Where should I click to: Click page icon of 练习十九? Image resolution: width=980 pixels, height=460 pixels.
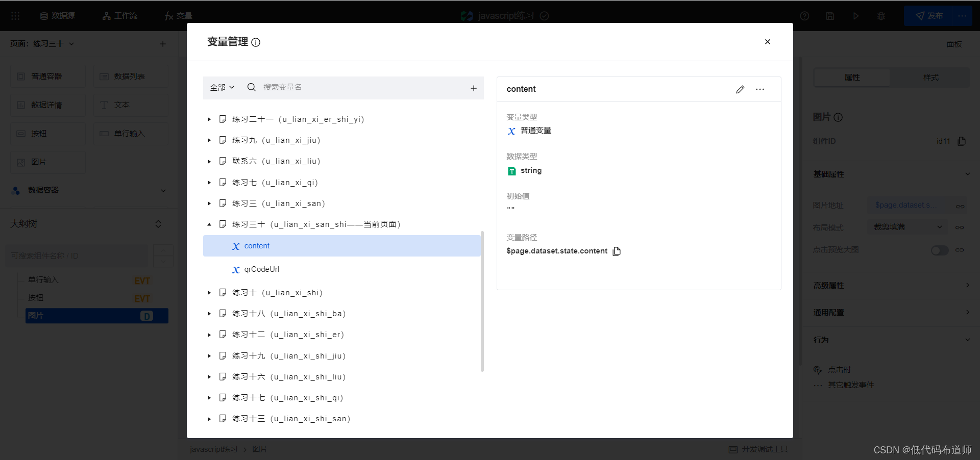pyautogui.click(x=223, y=356)
